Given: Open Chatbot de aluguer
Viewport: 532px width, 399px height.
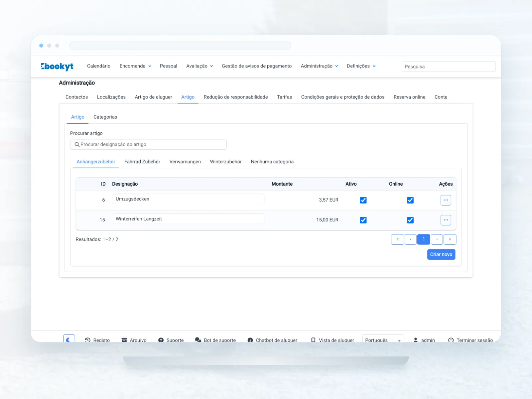Looking at the screenshot, I should click(x=272, y=340).
